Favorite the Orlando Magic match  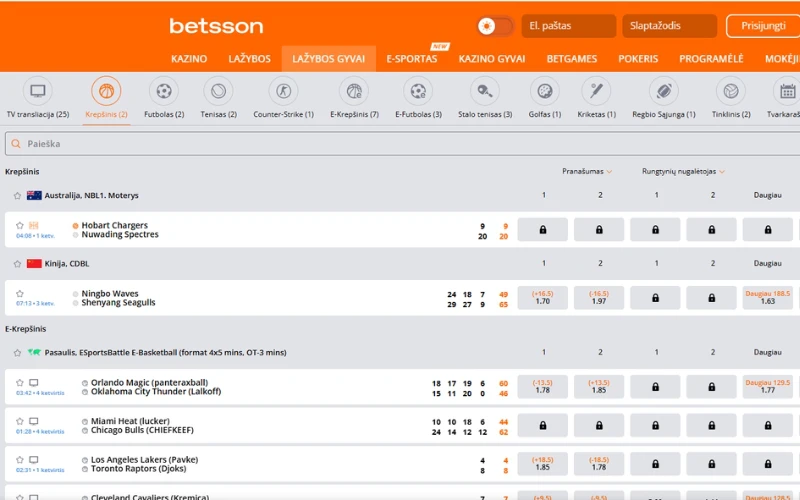point(19,383)
